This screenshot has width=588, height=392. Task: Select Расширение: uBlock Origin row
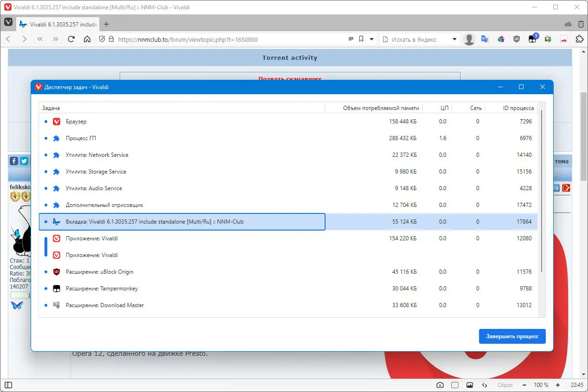coord(288,272)
